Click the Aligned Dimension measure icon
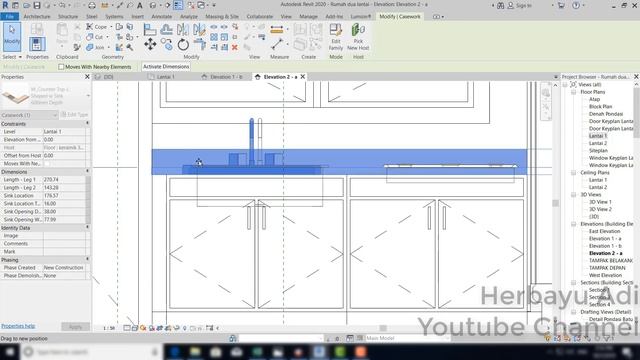The height and width of the screenshot is (360, 640). (x=276, y=29)
